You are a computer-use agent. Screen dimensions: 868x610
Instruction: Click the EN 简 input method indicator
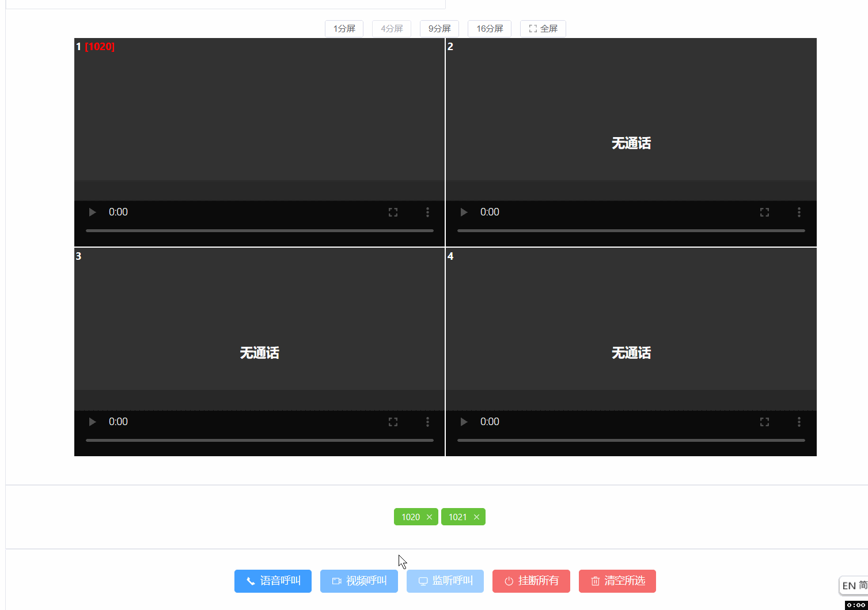854,585
